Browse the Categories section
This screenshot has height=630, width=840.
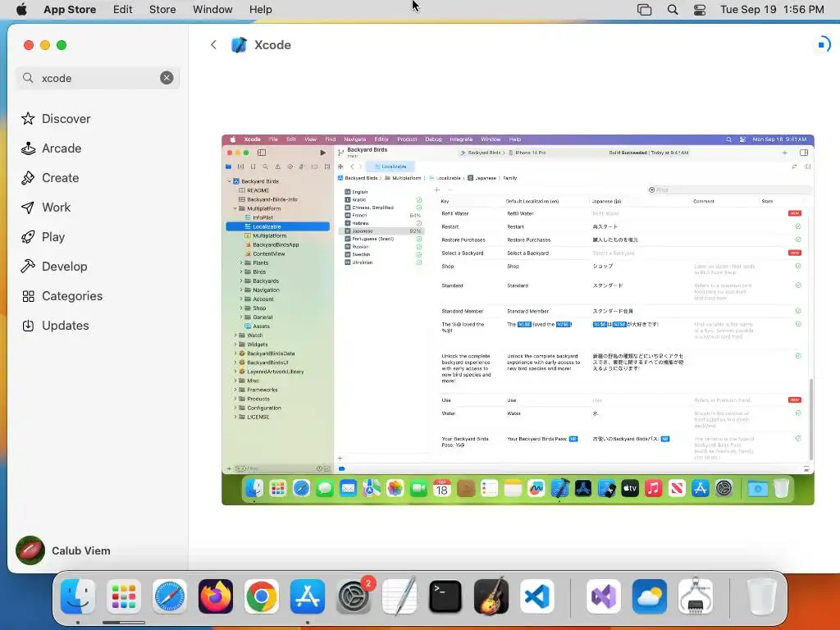tap(62, 295)
